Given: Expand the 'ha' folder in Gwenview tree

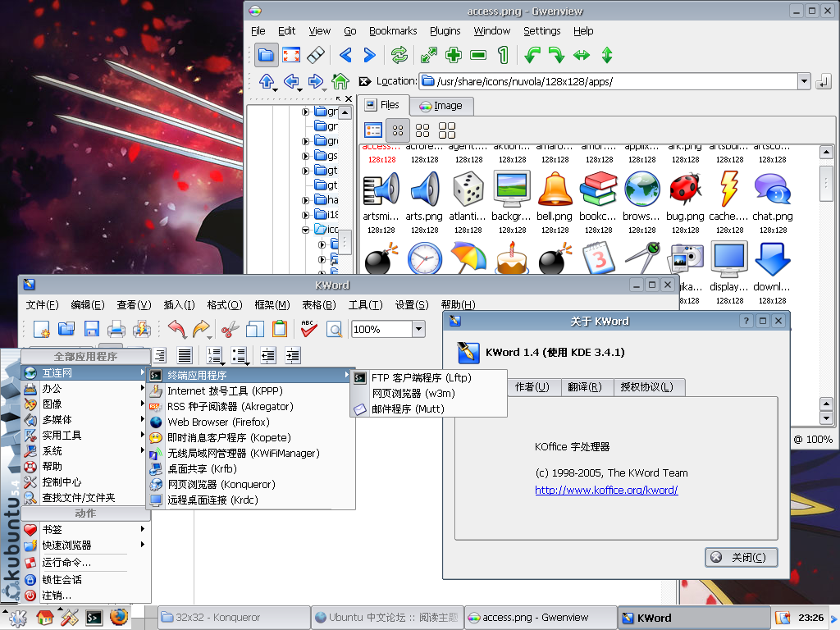Looking at the screenshot, I should pos(305,200).
